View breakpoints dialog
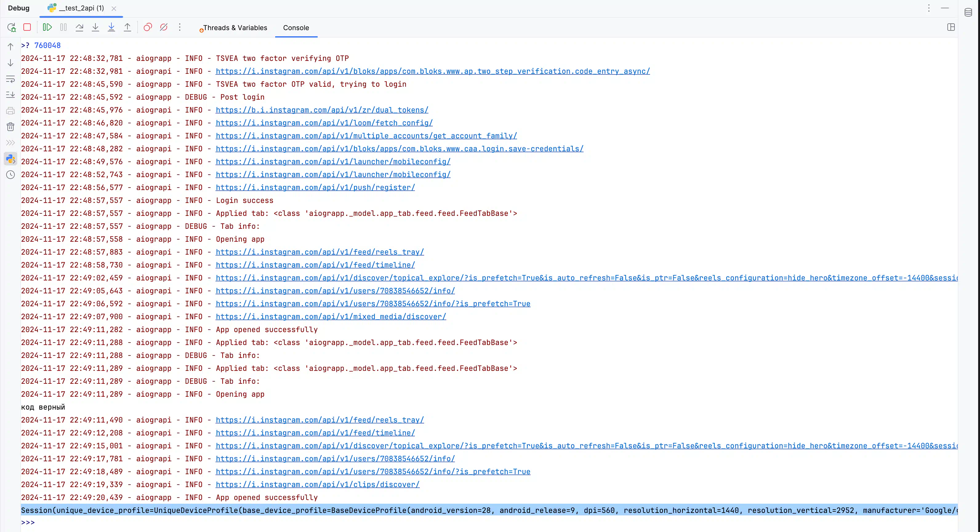This screenshot has width=980, height=532. [x=148, y=27]
